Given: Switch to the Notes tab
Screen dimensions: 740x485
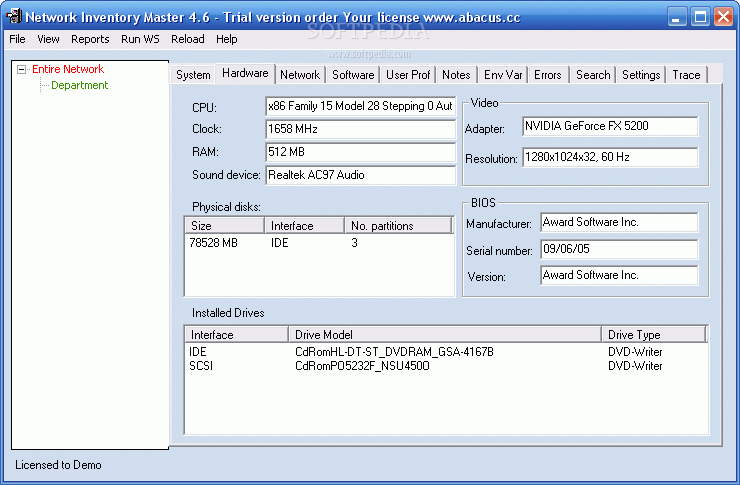Looking at the screenshot, I should [456, 75].
